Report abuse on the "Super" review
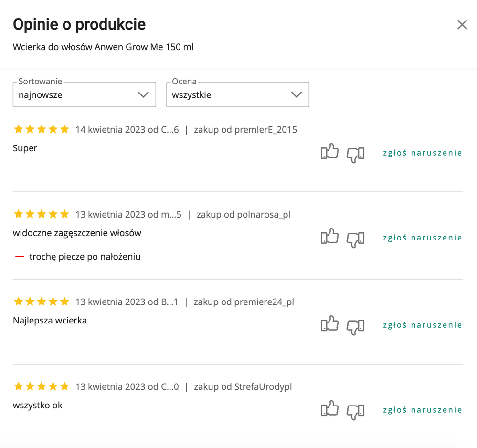This screenshot has height=448, width=477. click(422, 153)
